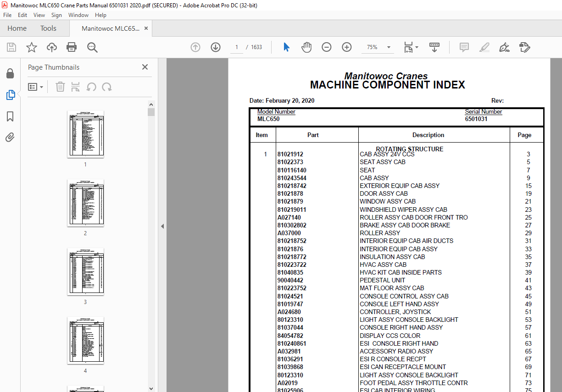The width and height of the screenshot is (562, 392).
Task: Open the Bookmarks panel icon
Action: pos(10,116)
